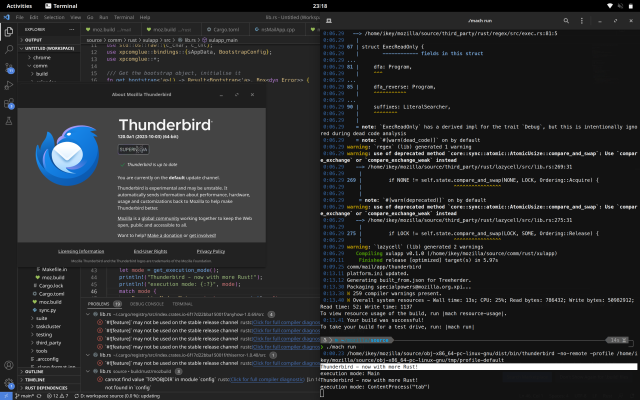Open the Selection menu
The height and width of the screenshot is (400, 640).
click(54, 17)
